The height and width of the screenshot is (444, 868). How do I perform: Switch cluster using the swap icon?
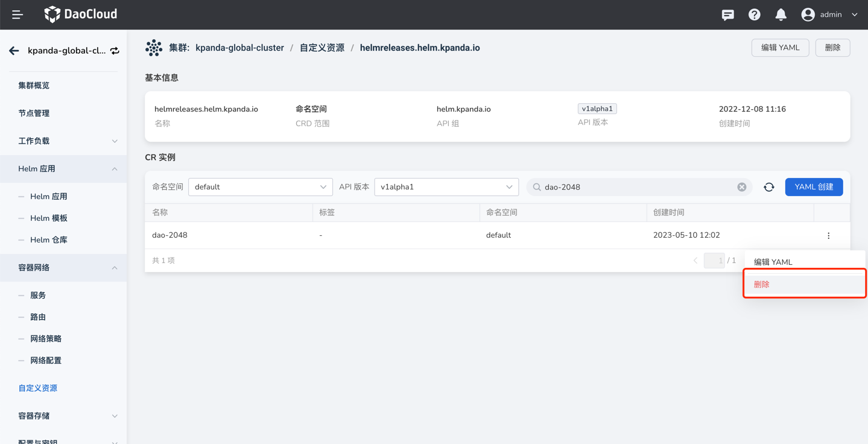point(115,51)
